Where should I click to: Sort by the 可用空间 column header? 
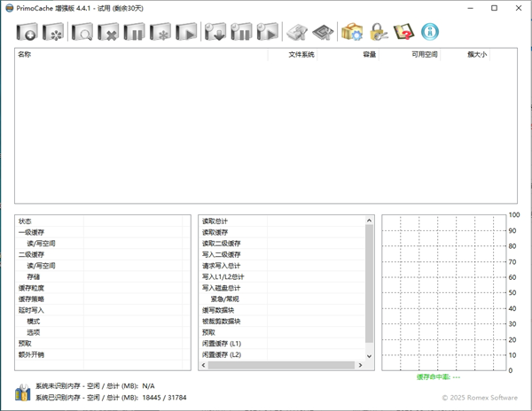pos(410,55)
